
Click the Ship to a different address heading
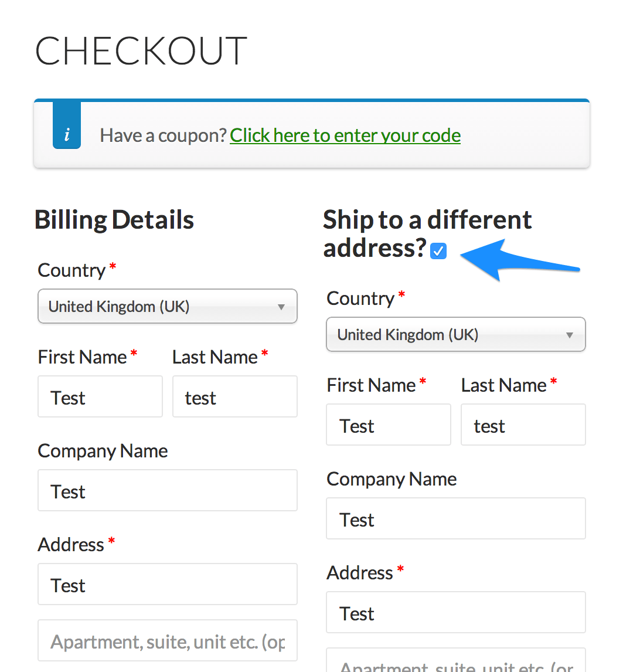click(x=427, y=233)
